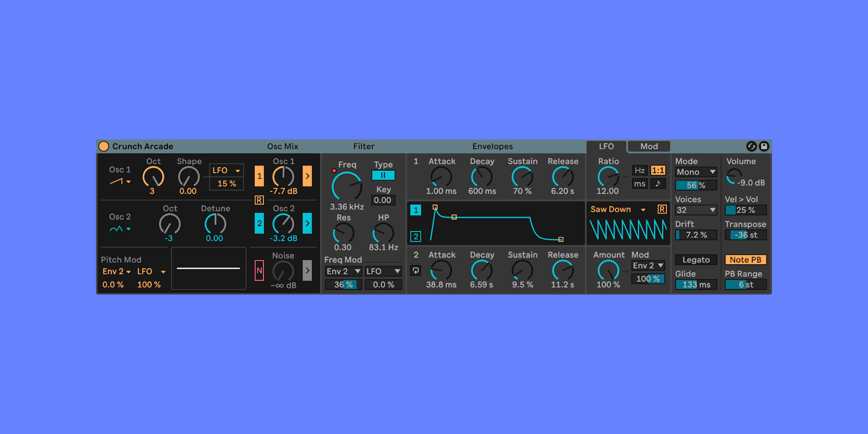Open the Mode Mono dropdown

[696, 172]
